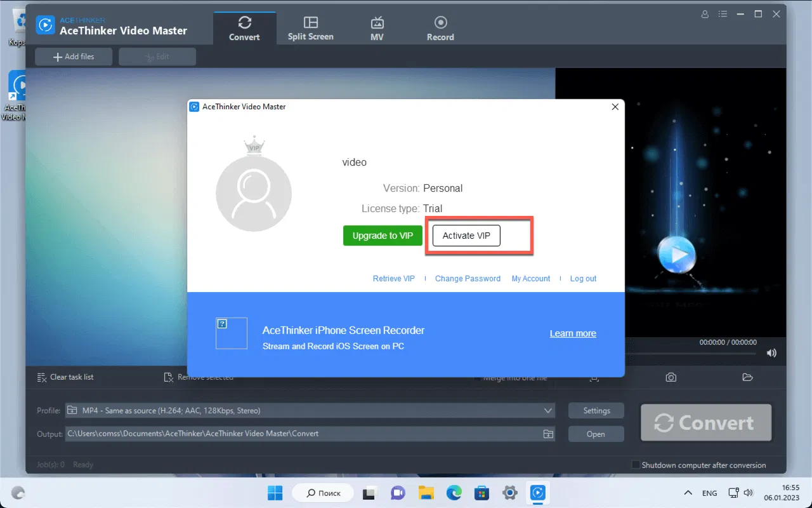Enable Shutdown computer after conversion checkbox
Image resolution: width=812 pixels, height=508 pixels.
pos(636,465)
